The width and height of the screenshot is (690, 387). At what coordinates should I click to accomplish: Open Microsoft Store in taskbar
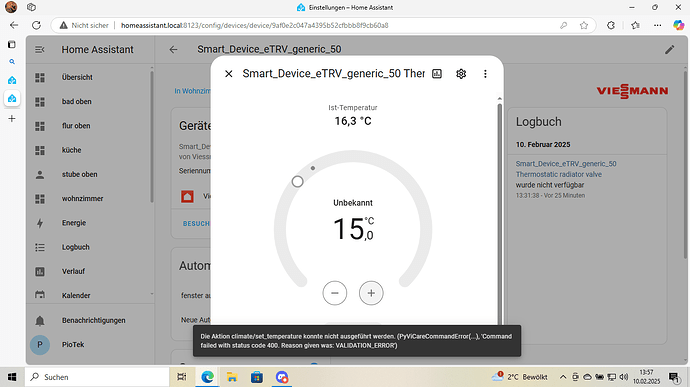[257, 377]
